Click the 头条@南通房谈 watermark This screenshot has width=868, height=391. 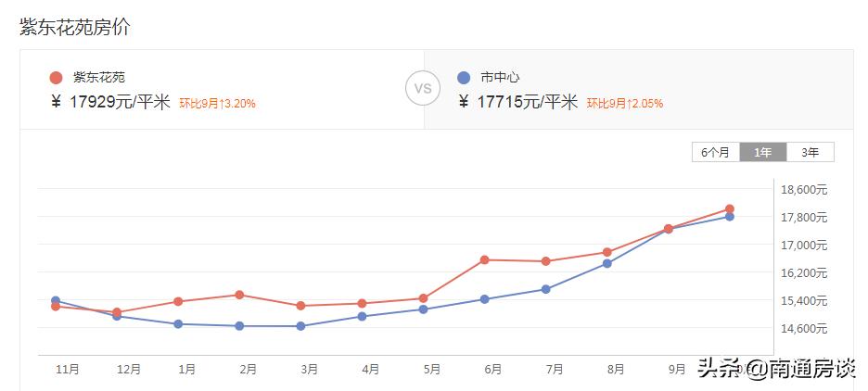[775, 369]
